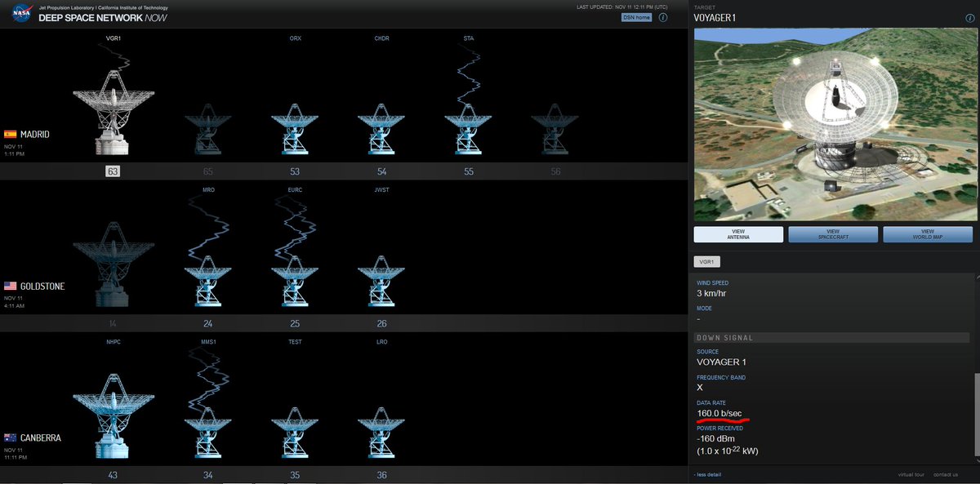
Task: Click the US flag for Goldstone
Action: (10, 286)
